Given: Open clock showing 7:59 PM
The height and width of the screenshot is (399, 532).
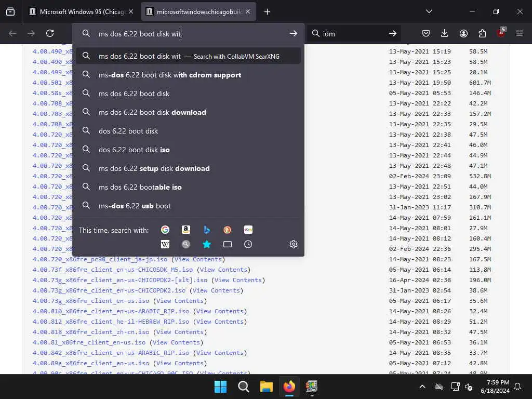Looking at the screenshot, I should tap(495, 387).
